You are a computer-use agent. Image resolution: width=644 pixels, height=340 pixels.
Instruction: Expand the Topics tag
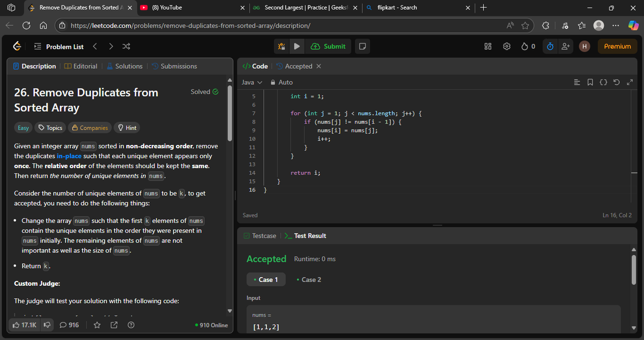coord(50,128)
